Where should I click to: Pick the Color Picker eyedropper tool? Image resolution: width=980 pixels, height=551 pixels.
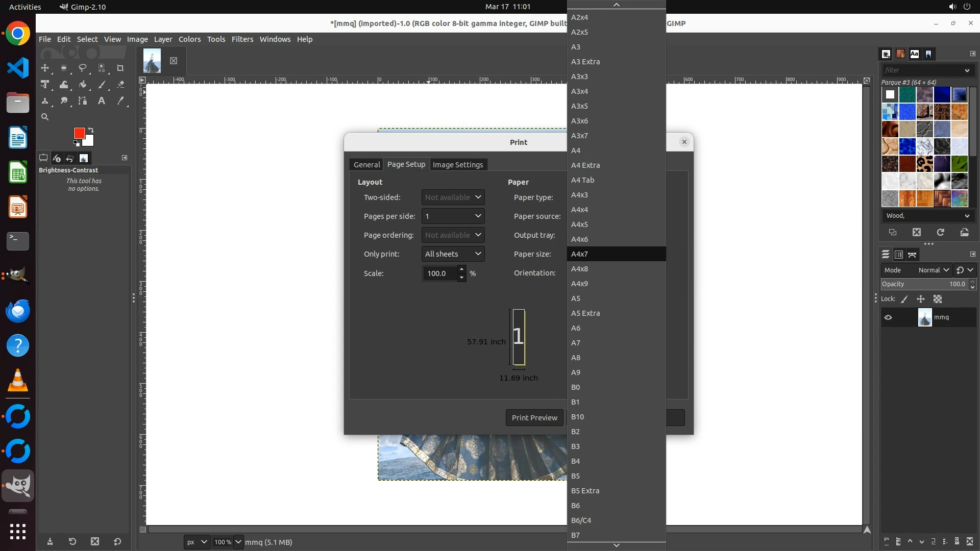coord(120,101)
